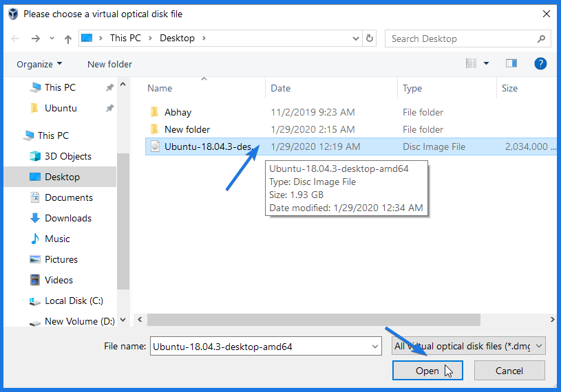The image size is (561, 392).
Task: Click the search magnifier icon
Action: [541, 39]
